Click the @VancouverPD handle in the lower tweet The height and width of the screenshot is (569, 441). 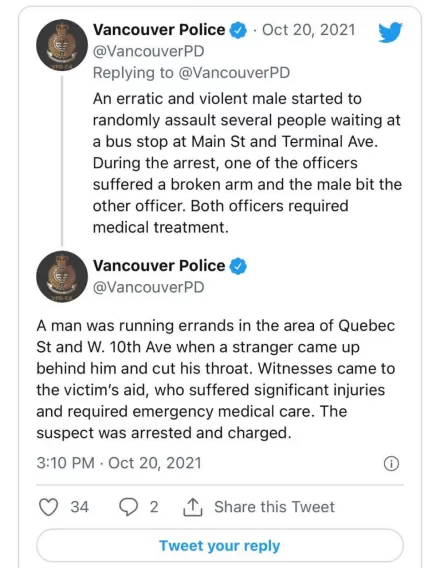pyautogui.click(x=148, y=287)
